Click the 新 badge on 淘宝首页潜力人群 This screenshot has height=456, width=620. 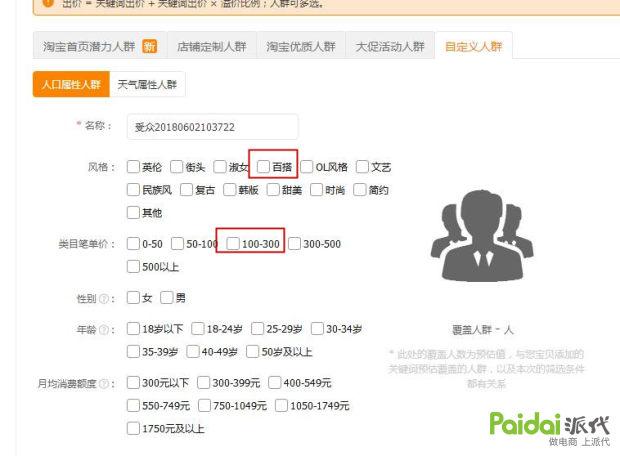149,47
